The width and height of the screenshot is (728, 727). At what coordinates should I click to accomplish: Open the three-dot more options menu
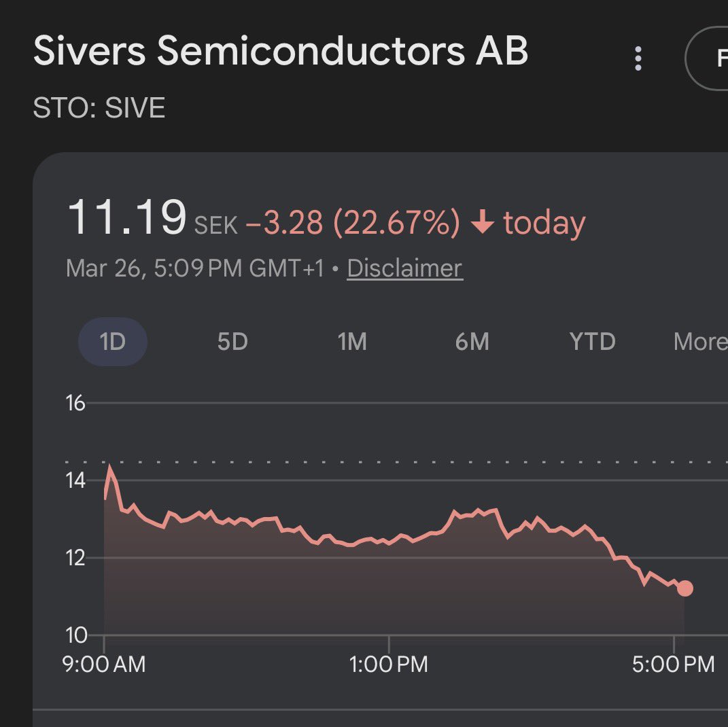(x=638, y=59)
